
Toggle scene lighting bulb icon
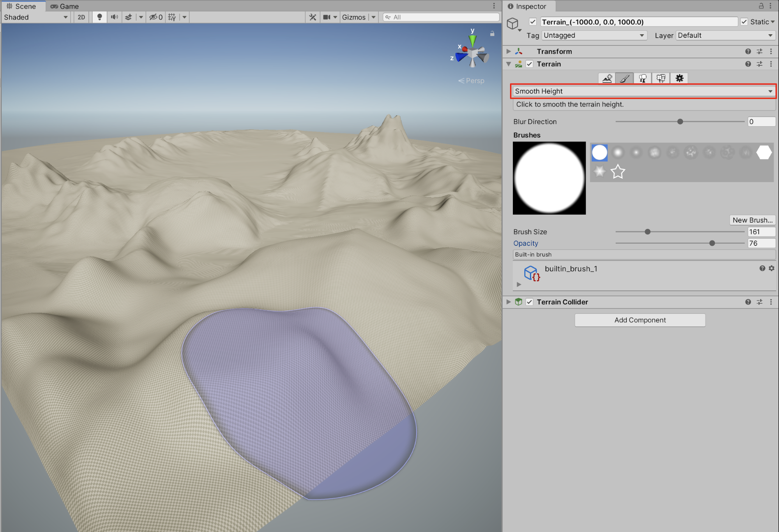coord(99,17)
